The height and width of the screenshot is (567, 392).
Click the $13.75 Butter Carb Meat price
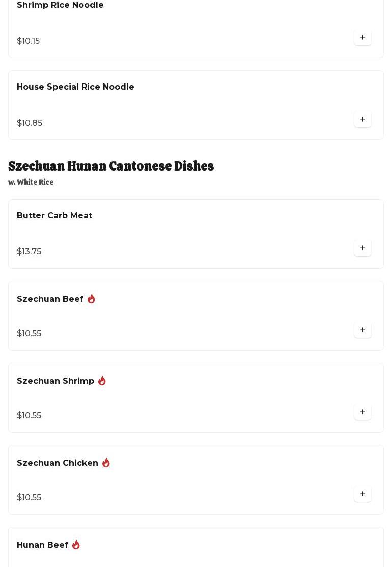[x=29, y=252]
